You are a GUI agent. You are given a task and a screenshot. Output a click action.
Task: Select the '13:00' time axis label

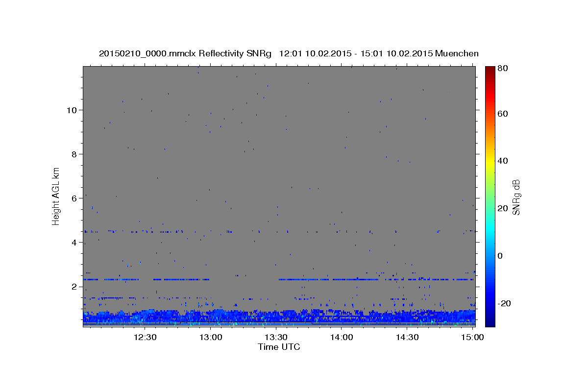(x=211, y=337)
